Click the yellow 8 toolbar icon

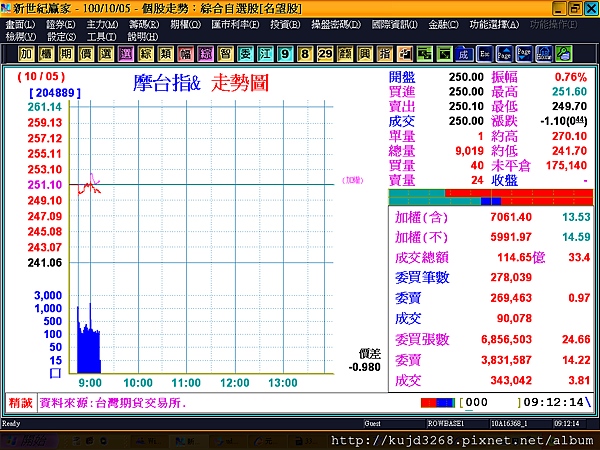pyautogui.click(x=305, y=54)
